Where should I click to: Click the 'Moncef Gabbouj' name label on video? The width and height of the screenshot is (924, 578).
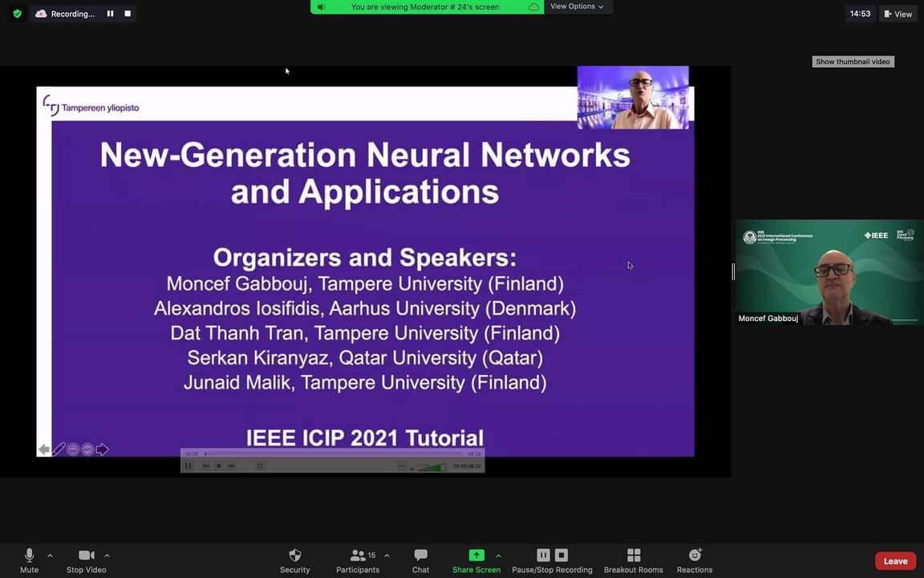[x=768, y=319]
